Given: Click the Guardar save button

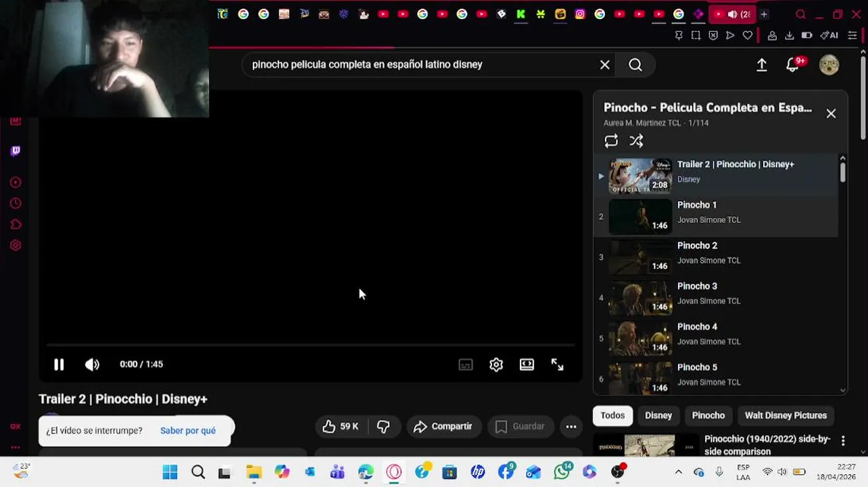Looking at the screenshot, I should point(519,426).
